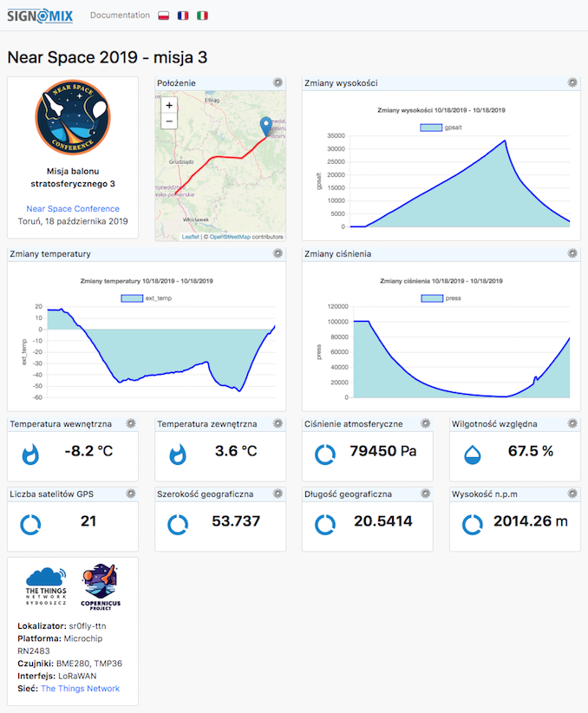The image size is (588, 713).
Task: Click The Things Network Bydgoszcz logo
Action: point(46,586)
